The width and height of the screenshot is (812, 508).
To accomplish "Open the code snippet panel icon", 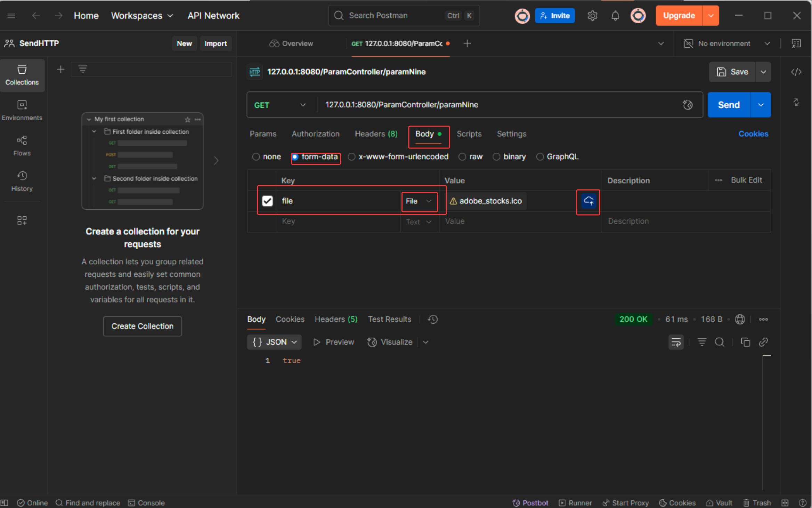I will (796, 72).
